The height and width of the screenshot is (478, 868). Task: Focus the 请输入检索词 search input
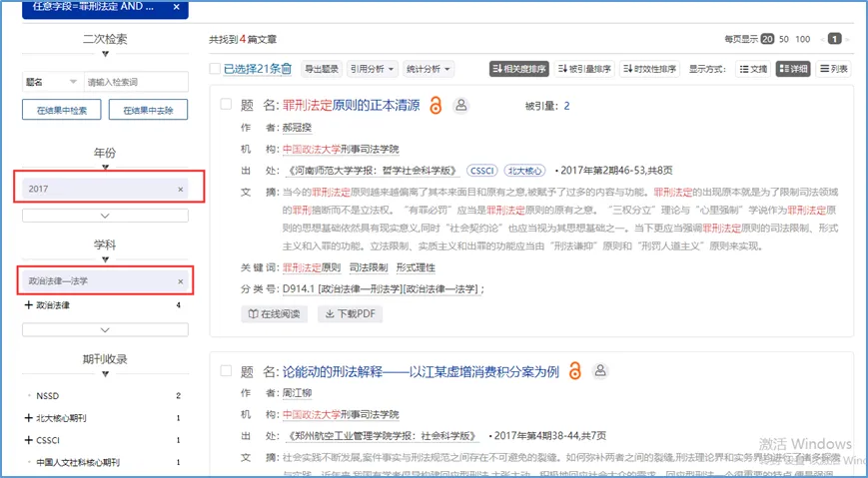[x=136, y=82]
